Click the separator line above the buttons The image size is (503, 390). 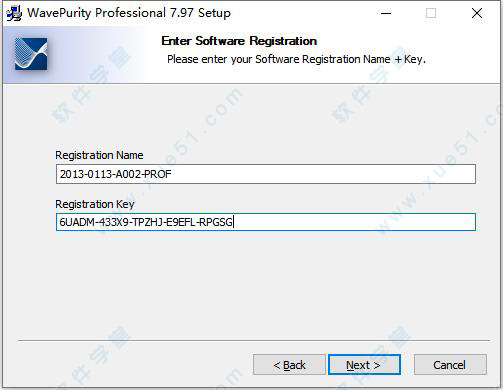pos(254,341)
